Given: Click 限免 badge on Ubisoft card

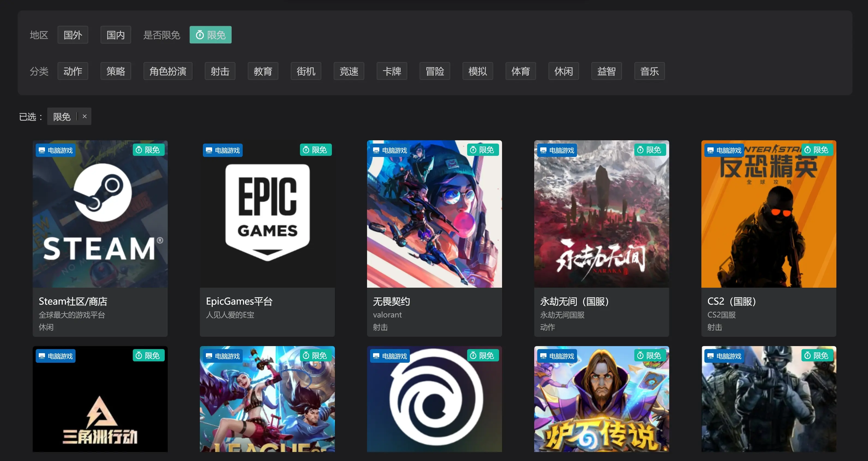Looking at the screenshot, I should [483, 355].
